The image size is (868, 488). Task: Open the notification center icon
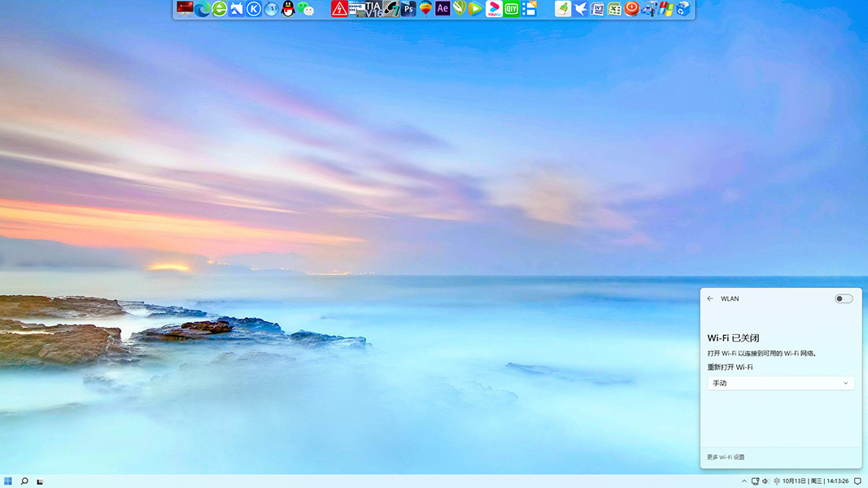pyautogui.click(x=857, y=481)
